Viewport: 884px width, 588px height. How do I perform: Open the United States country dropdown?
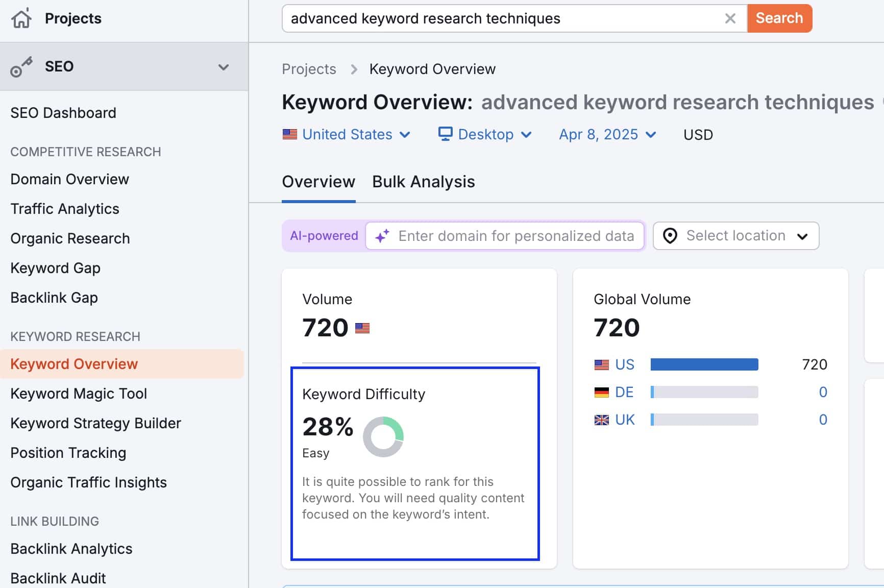point(347,134)
